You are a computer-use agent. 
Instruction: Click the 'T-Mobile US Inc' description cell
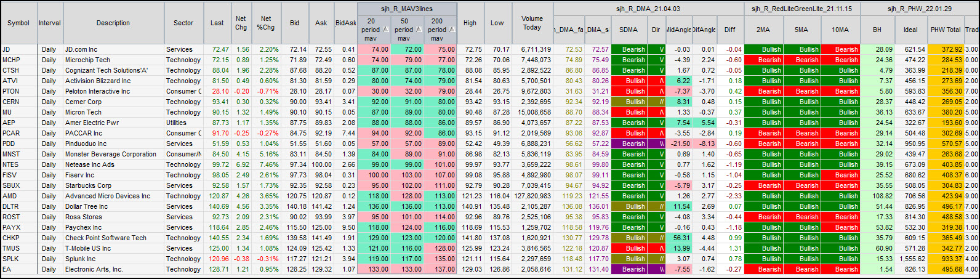click(113, 248)
